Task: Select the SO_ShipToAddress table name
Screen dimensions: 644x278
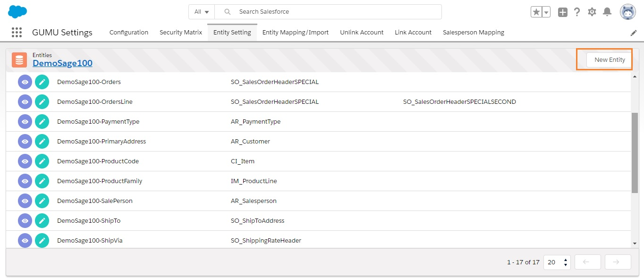Action: [x=257, y=221]
